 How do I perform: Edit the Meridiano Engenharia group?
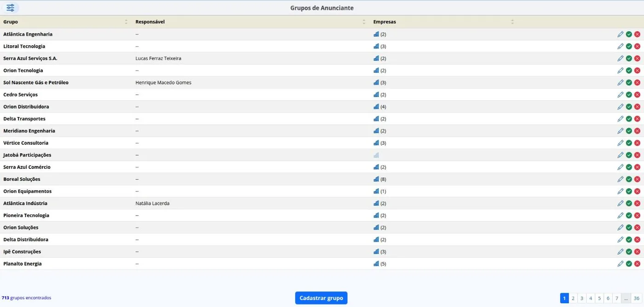coord(621,131)
